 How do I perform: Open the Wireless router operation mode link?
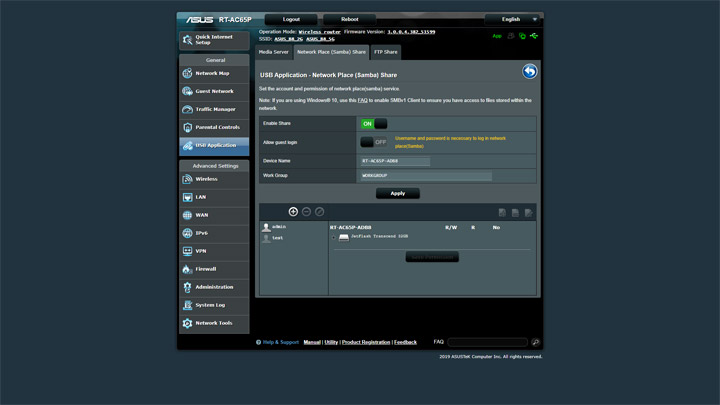(x=320, y=32)
